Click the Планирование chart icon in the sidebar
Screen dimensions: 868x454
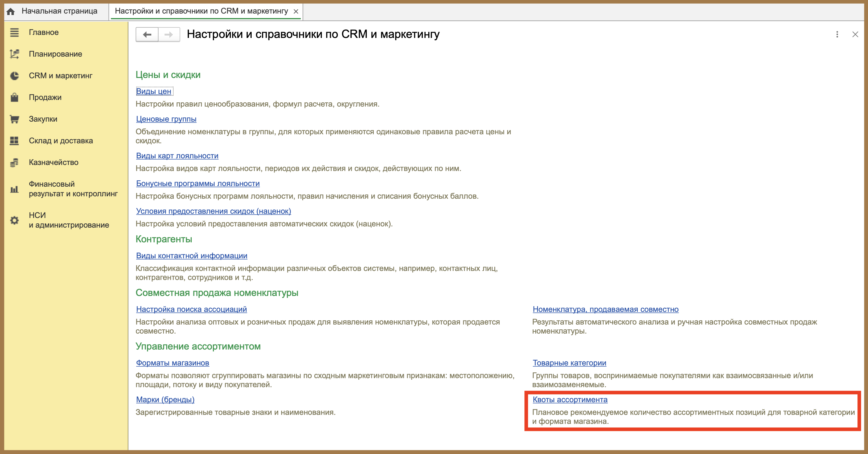pyautogui.click(x=14, y=54)
